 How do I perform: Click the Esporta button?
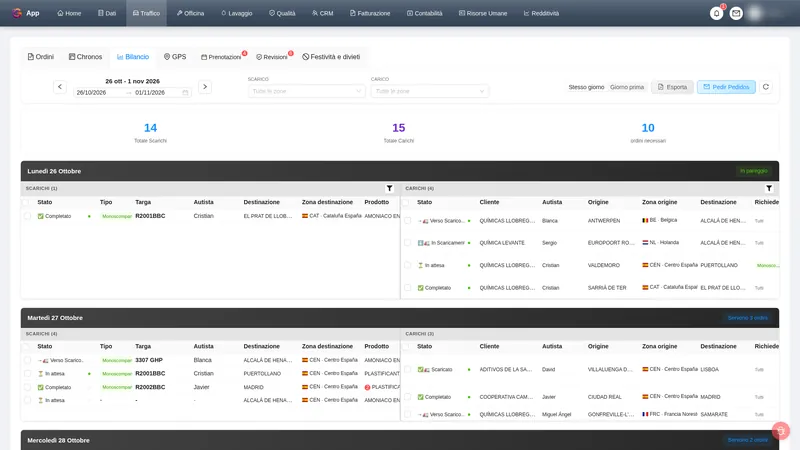pyautogui.click(x=672, y=87)
